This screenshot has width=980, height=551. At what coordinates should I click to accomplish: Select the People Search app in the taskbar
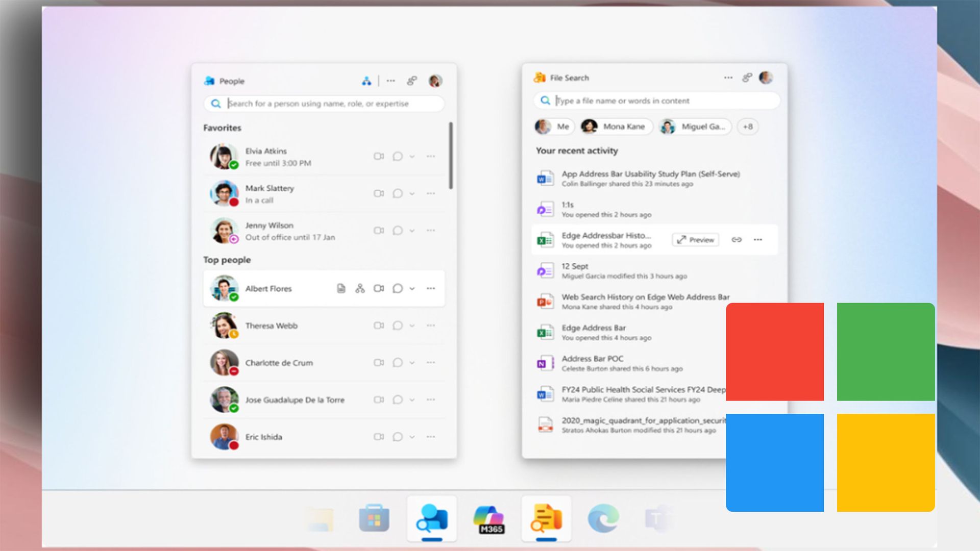(431, 518)
